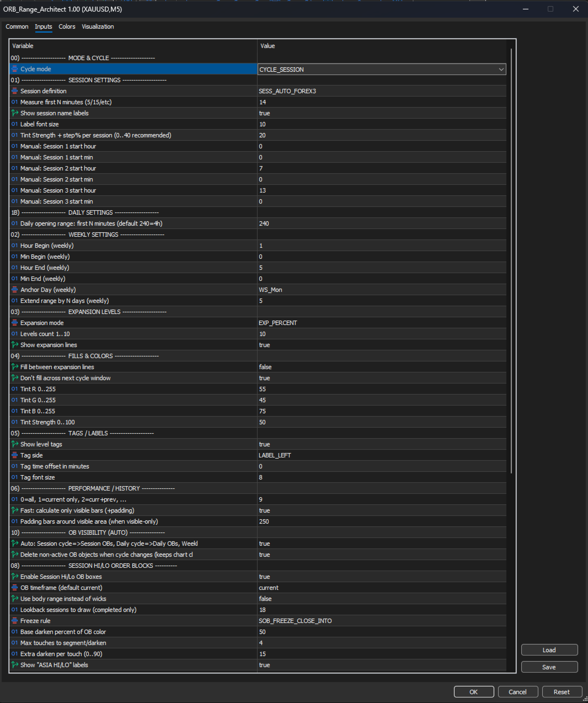Confirm settings with the OK button
The height and width of the screenshot is (703, 588).
point(474,692)
